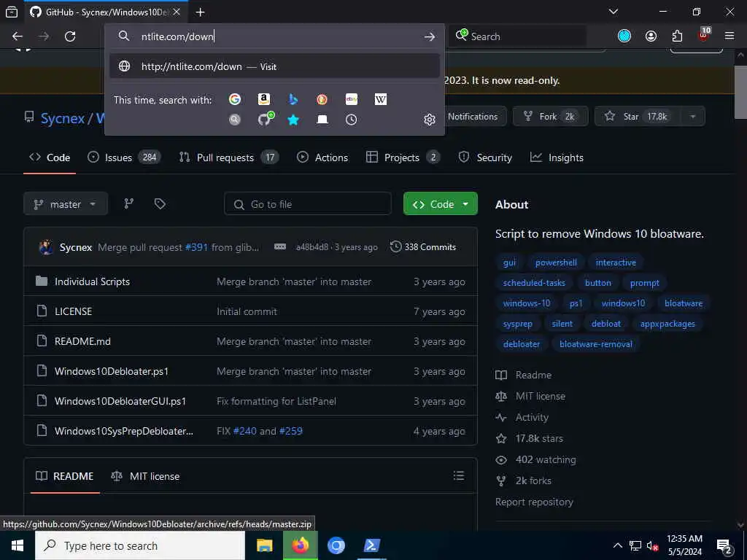
Task: Star the repository
Action: click(x=638, y=116)
